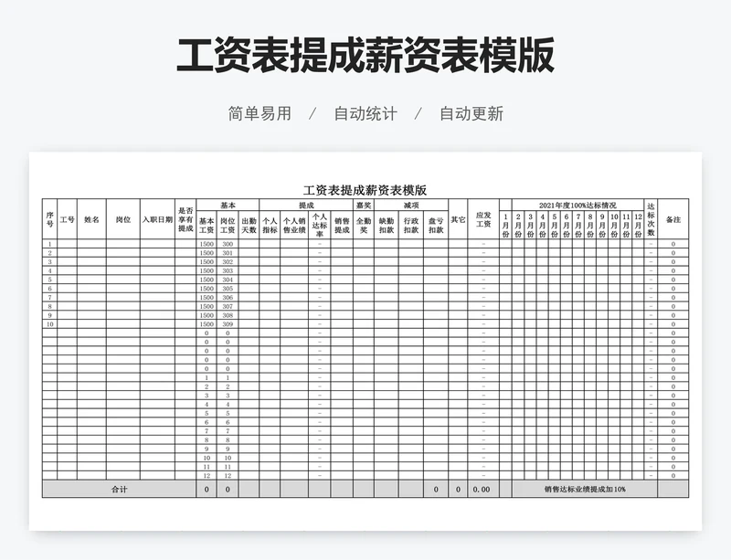The width and height of the screenshot is (731, 560).
Task: Click the 0.00 total under 应发工资
Action: click(482, 489)
